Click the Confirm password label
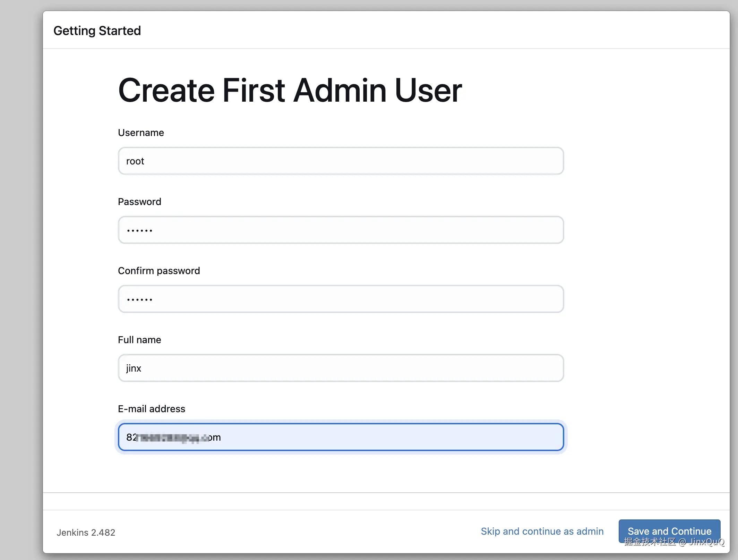 [x=159, y=271]
